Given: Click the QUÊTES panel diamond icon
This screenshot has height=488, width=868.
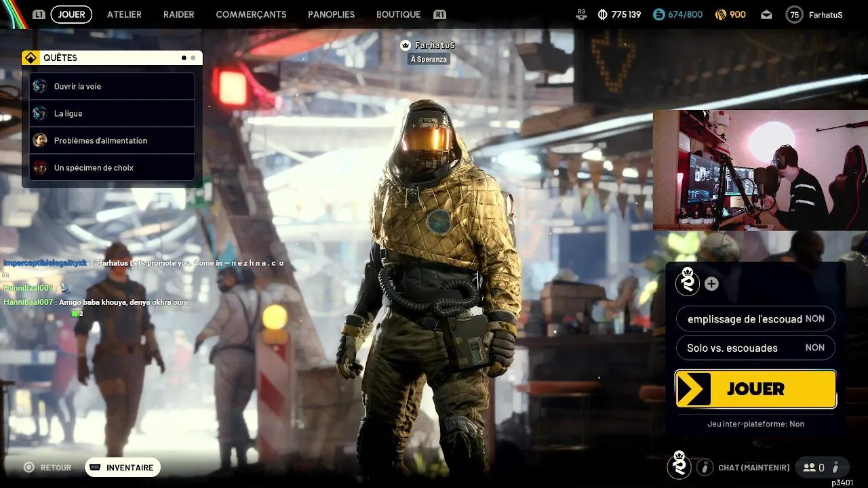Looking at the screenshot, I should (x=31, y=58).
